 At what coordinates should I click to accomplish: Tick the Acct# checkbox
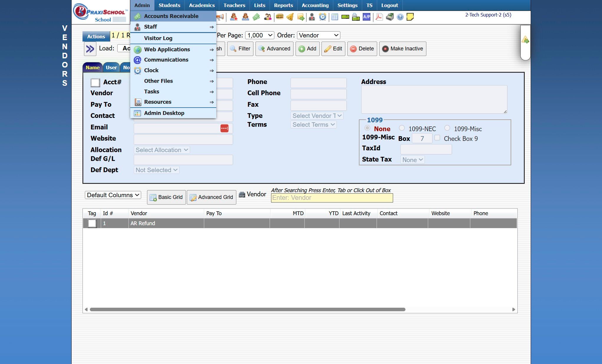tap(95, 83)
